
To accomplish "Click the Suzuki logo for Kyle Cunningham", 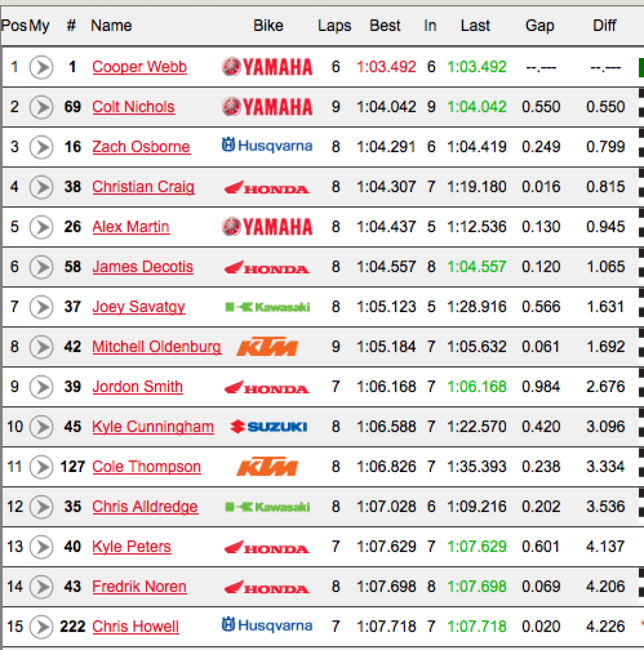I will pyautogui.click(x=268, y=427).
